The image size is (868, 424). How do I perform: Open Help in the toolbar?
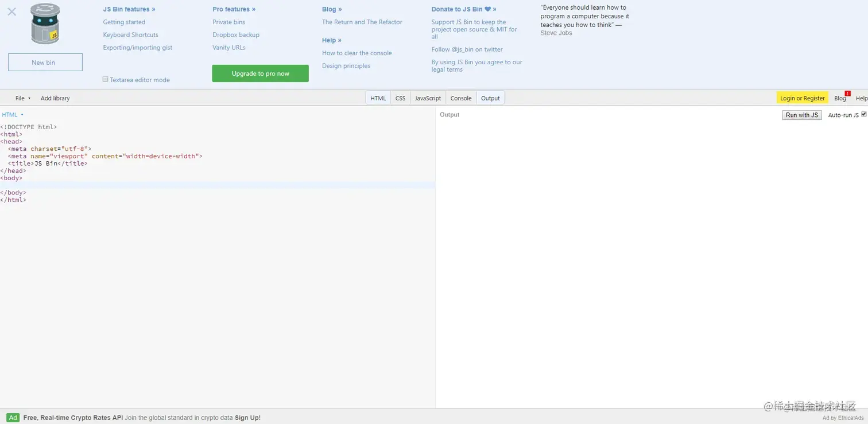click(x=862, y=99)
